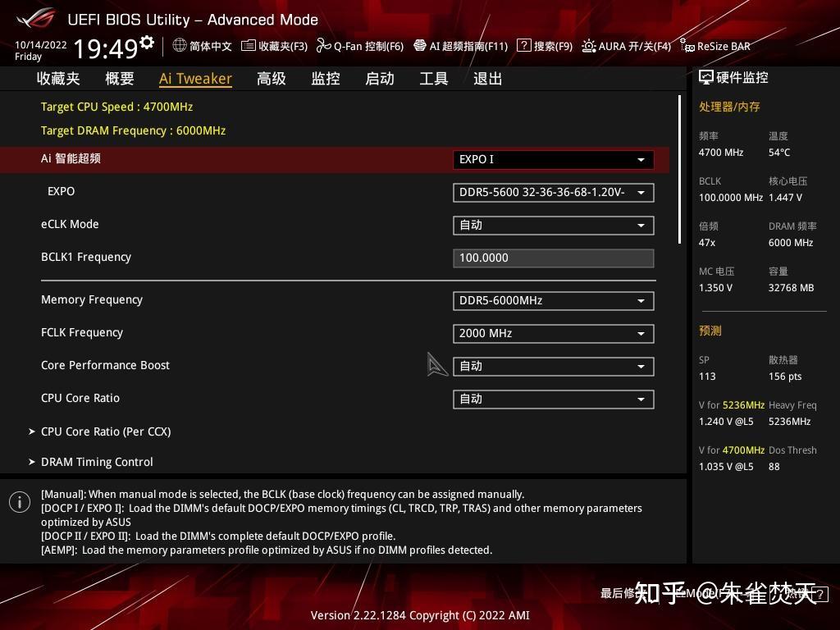
Task: Open the 退出 exit tab
Action: (487, 78)
